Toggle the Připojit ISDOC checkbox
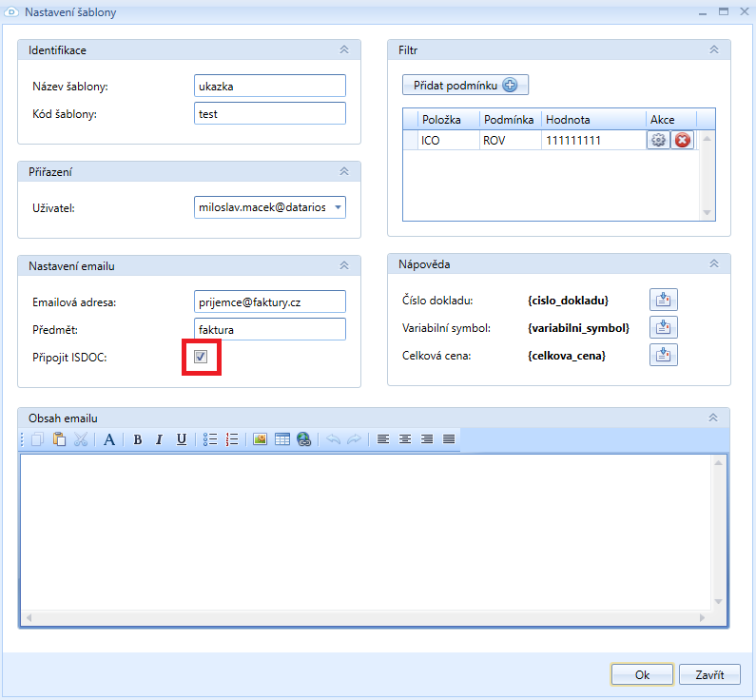The image size is (756, 700). coord(201,357)
